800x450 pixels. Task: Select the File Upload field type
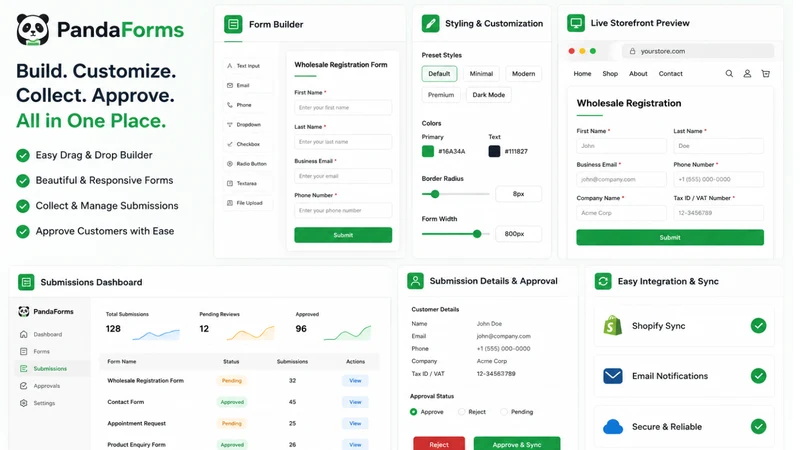coord(248,203)
